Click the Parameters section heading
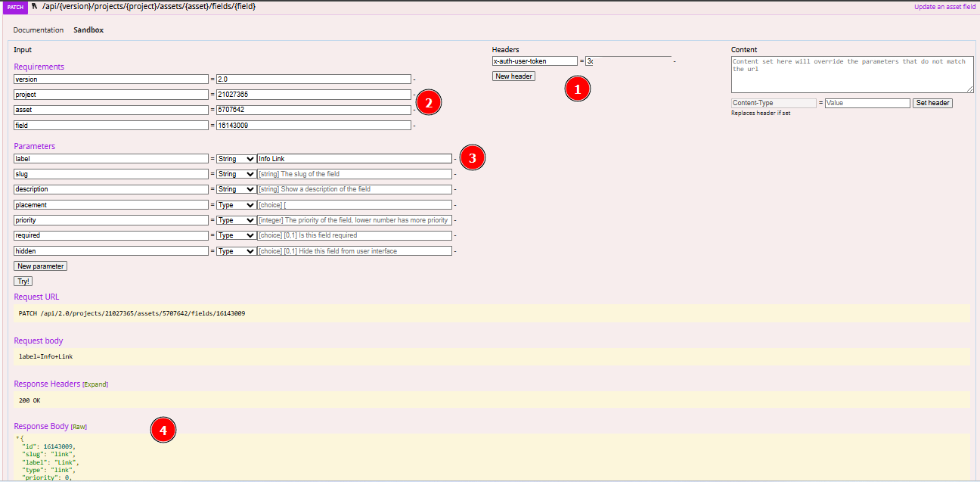 point(35,146)
